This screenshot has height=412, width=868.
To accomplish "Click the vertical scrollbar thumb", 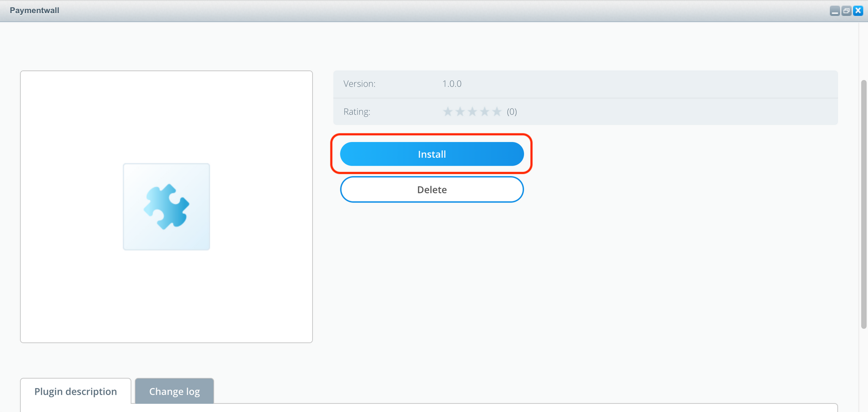I will pyautogui.click(x=864, y=204).
